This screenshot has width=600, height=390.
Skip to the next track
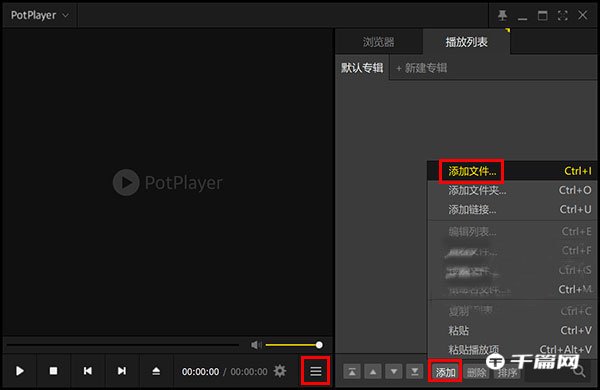pos(122,371)
